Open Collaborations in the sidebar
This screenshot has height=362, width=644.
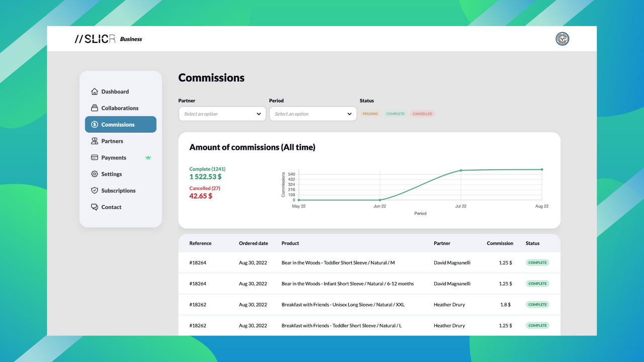point(121,108)
